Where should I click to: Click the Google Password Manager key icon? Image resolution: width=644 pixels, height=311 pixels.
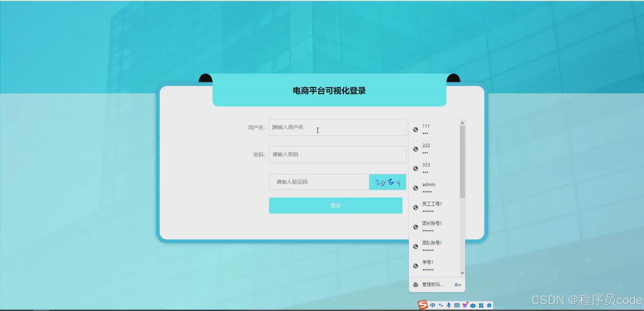(x=458, y=285)
